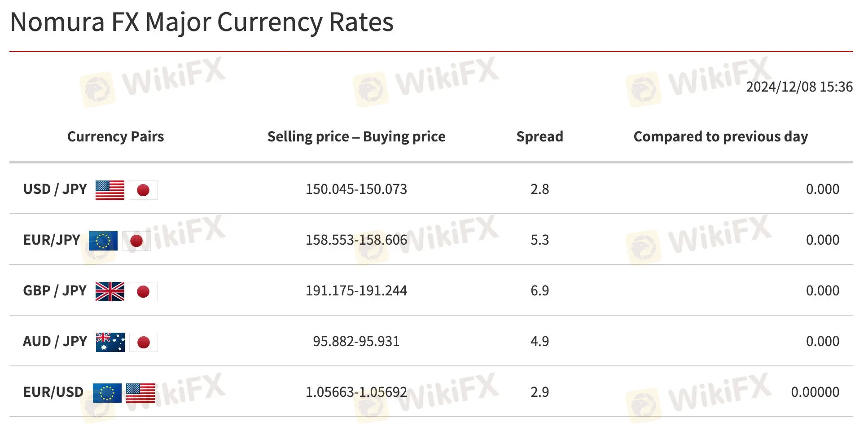Click the Japan flag in USD / JPY row
The height and width of the screenshot is (431, 868).
(x=143, y=190)
